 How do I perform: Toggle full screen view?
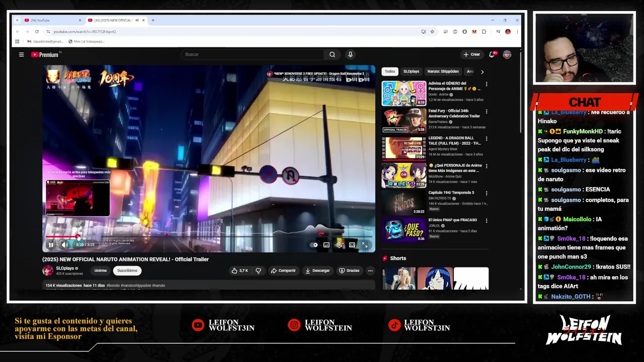tap(365, 245)
